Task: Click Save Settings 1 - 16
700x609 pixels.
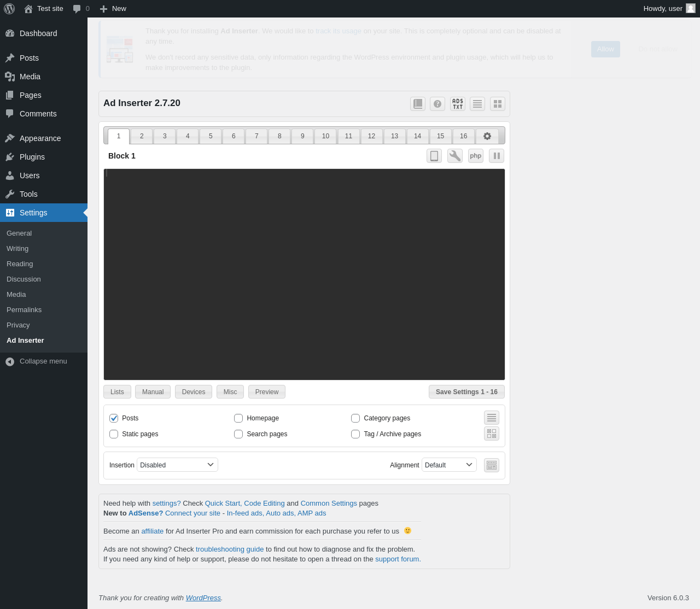Action: 466,392
